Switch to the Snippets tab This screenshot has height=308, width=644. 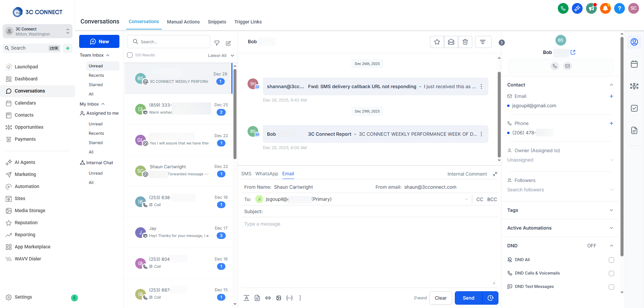tap(217, 22)
